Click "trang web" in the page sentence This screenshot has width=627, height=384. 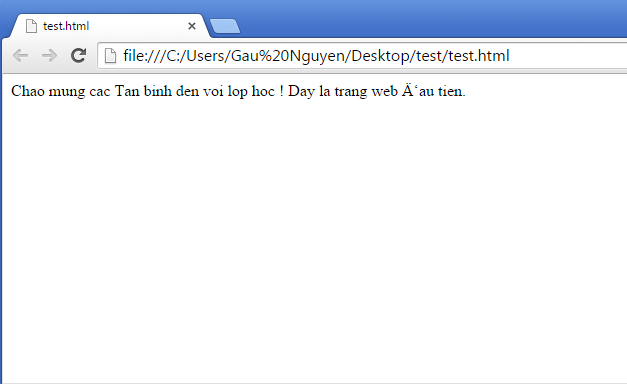(x=366, y=92)
